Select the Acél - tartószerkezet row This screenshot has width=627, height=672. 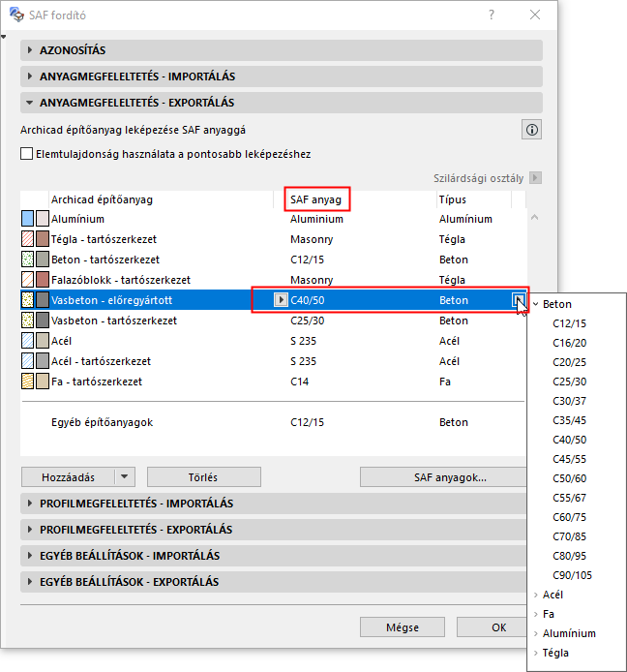click(273, 361)
